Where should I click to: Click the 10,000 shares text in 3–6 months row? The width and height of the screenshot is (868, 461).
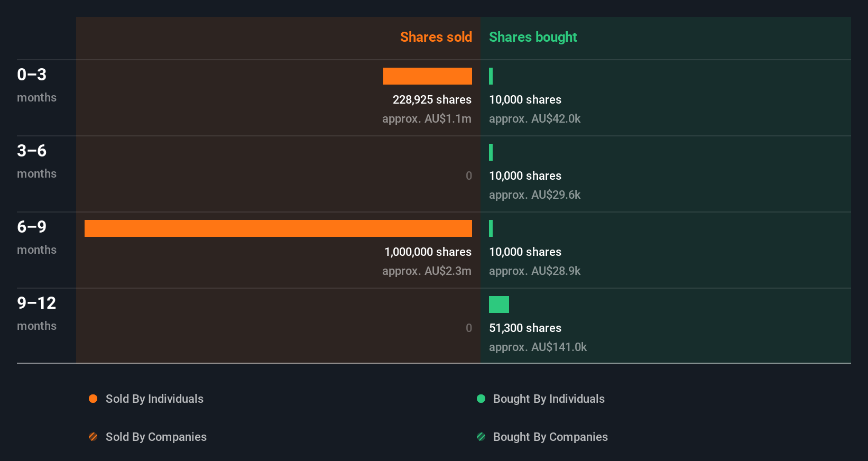tap(525, 176)
